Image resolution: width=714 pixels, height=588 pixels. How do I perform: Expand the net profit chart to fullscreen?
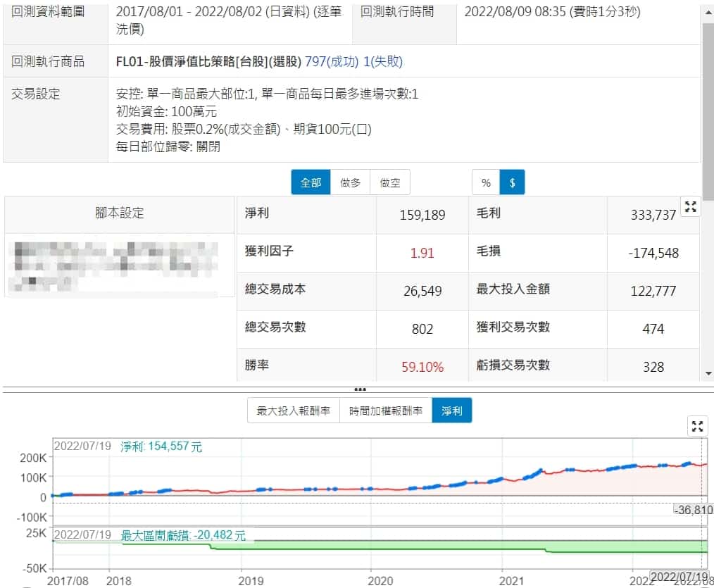(697, 426)
